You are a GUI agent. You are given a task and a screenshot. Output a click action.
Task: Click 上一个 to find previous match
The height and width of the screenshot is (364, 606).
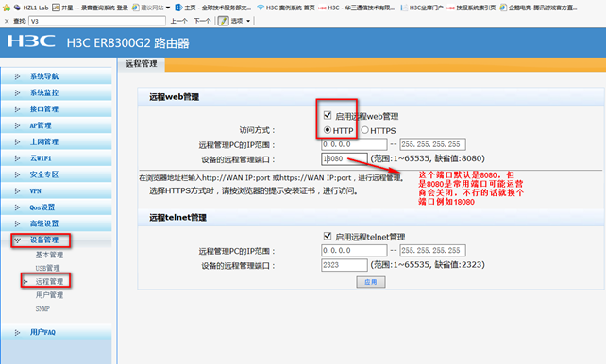pos(179,21)
